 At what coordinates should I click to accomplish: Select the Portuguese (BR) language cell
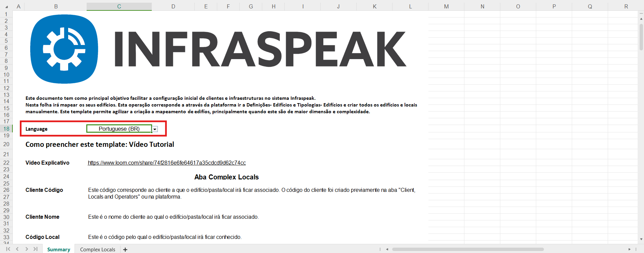(x=119, y=129)
